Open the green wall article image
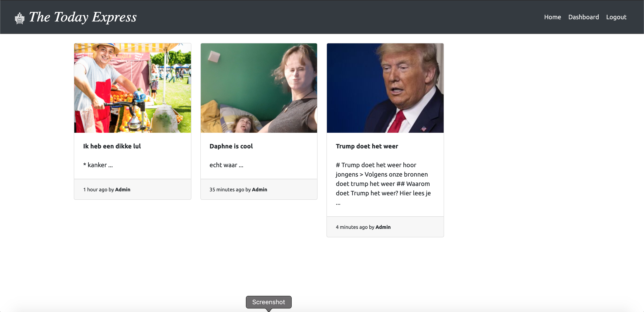Screen dimensions: 644x312 click(259, 88)
